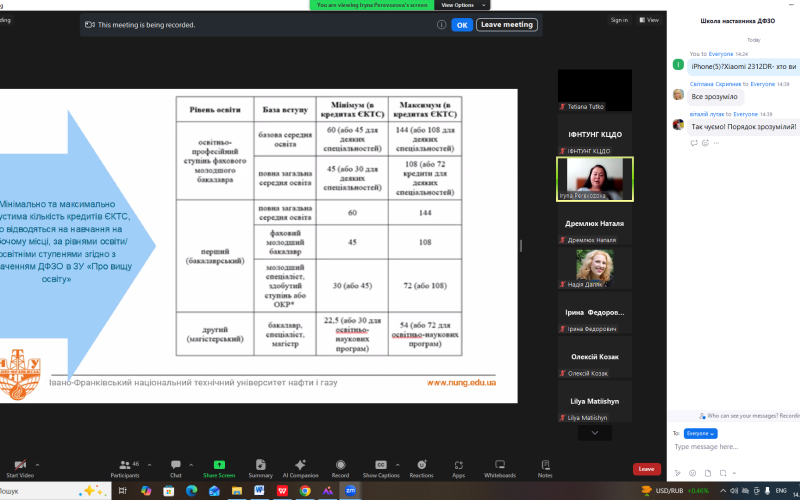800x500 pixels.
Task: Click the Share Screen icon
Action: pyautogui.click(x=219, y=465)
